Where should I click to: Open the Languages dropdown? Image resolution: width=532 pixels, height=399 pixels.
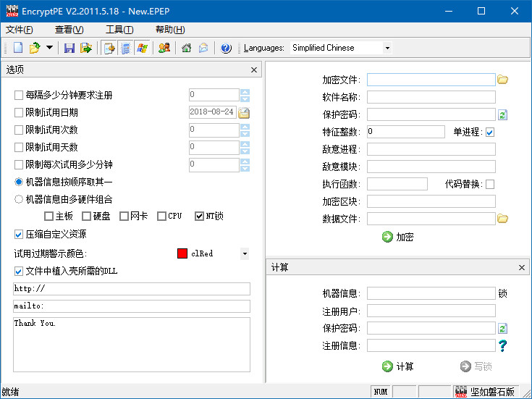click(x=387, y=48)
